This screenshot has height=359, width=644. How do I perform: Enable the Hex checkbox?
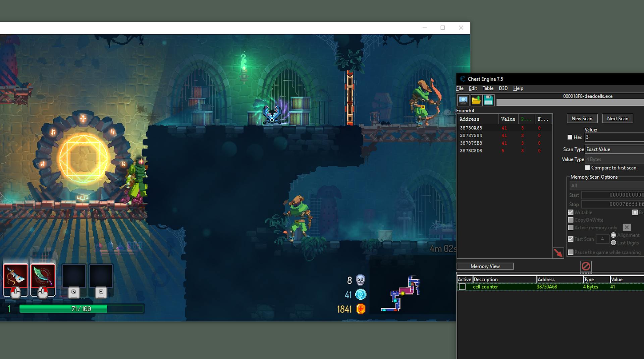coord(570,137)
